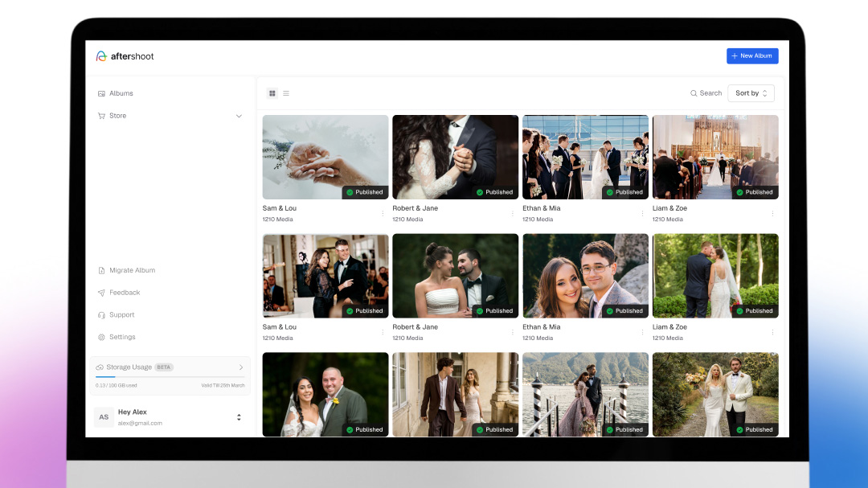Screen dimensions: 868x488
Task: Click the Settings gear icon
Action: 101,337
